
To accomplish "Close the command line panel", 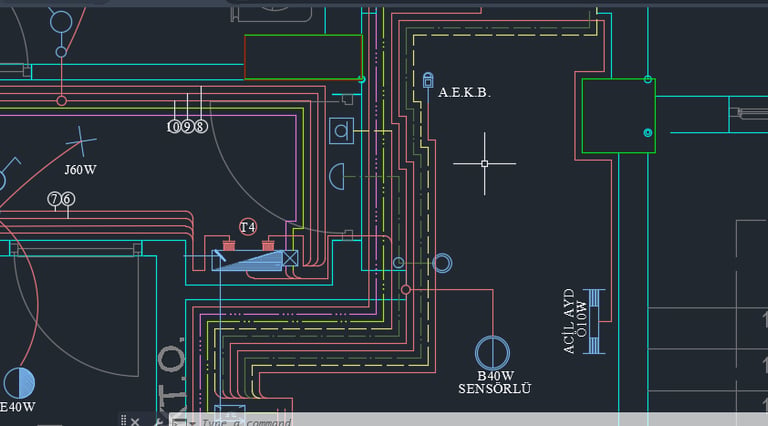I will pos(135,421).
